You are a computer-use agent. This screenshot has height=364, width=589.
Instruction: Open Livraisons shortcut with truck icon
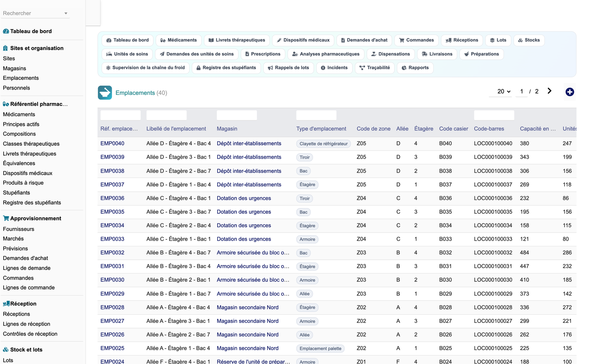(x=437, y=54)
